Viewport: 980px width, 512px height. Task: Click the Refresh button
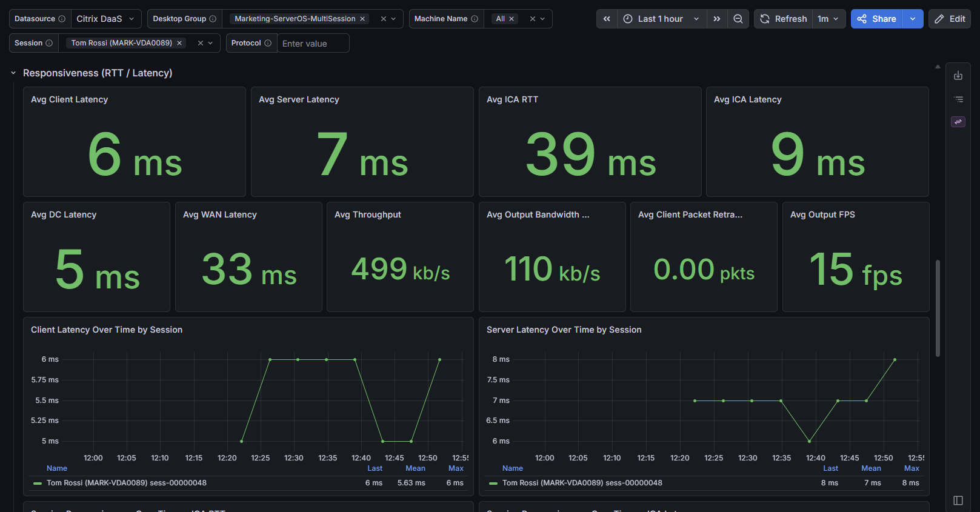[784, 19]
